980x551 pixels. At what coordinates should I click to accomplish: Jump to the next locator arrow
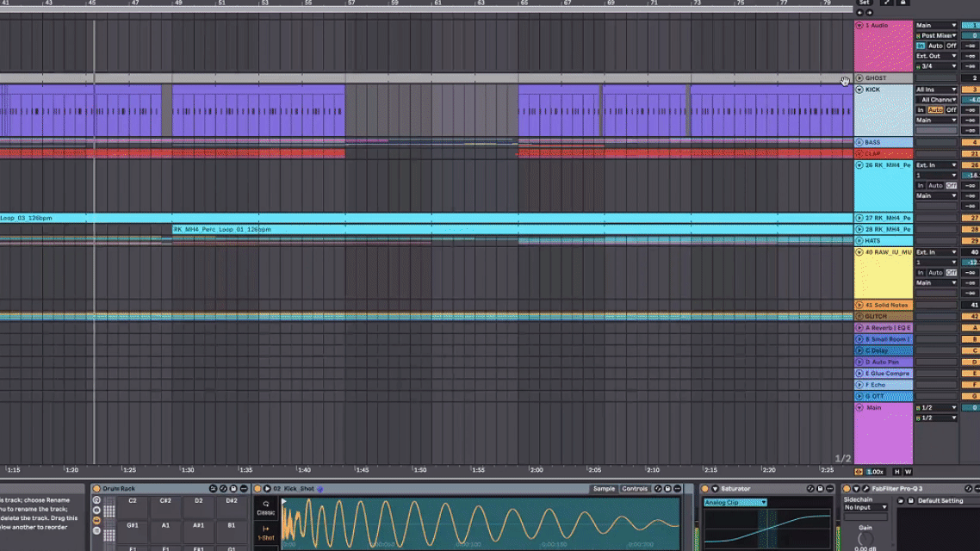869,13
